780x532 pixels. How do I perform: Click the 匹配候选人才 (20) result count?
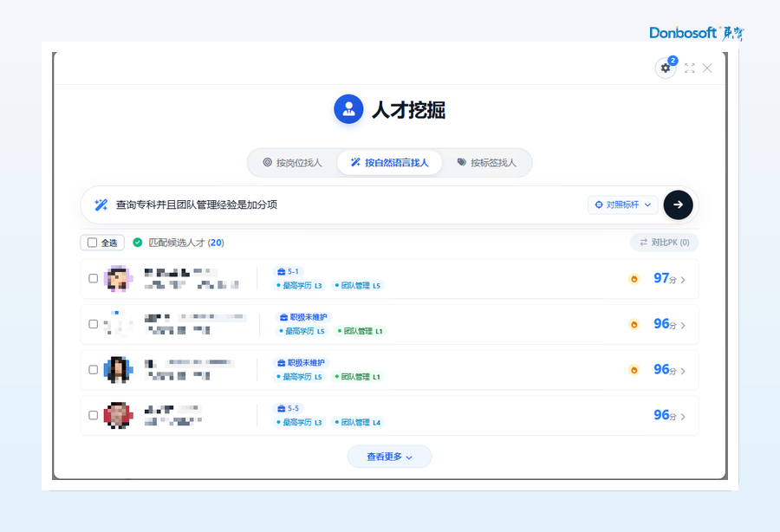pyautogui.click(x=186, y=243)
